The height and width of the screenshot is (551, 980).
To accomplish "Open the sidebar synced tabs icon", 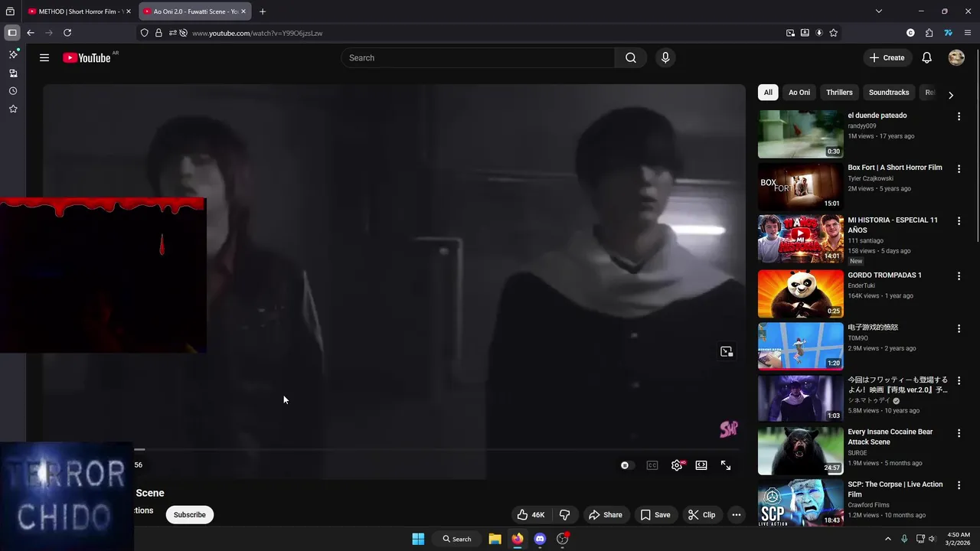I will pyautogui.click(x=13, y=73).
